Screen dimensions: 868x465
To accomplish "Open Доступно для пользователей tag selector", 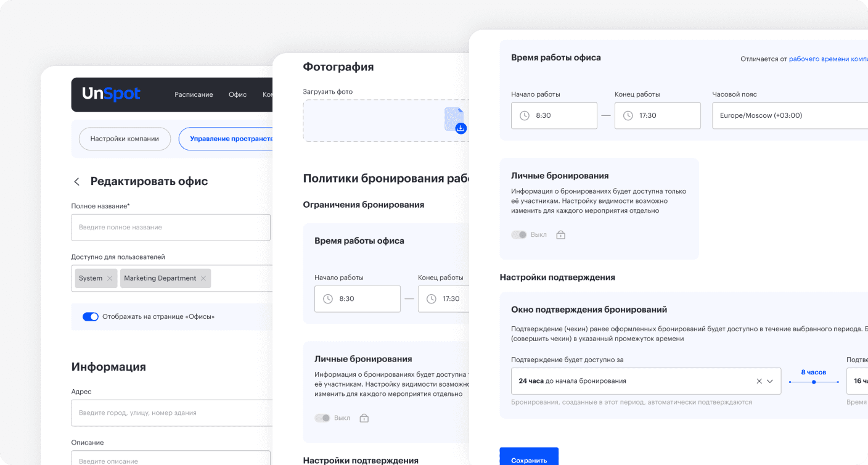I will point(172,278).
